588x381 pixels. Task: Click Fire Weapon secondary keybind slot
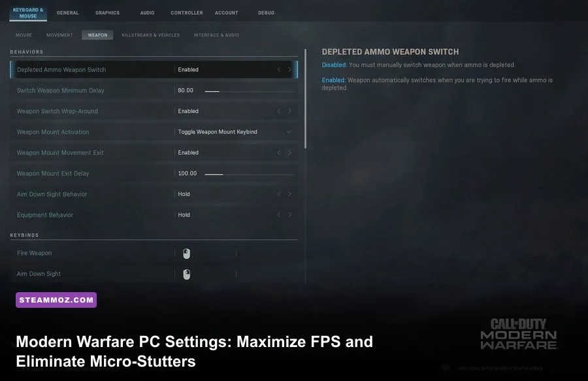coord(267,254)
